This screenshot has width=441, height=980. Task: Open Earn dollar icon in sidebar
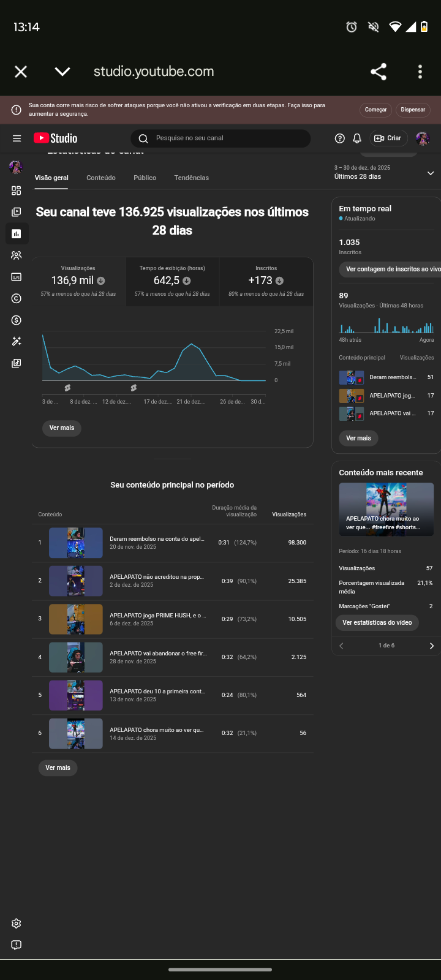(x=17, y=320)
